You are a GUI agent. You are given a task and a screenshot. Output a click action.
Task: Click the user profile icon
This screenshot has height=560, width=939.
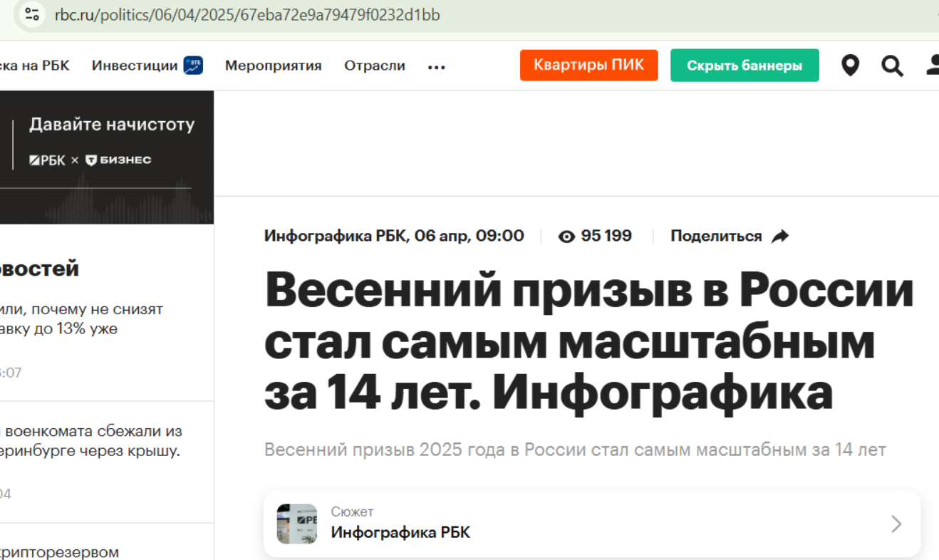933,66
